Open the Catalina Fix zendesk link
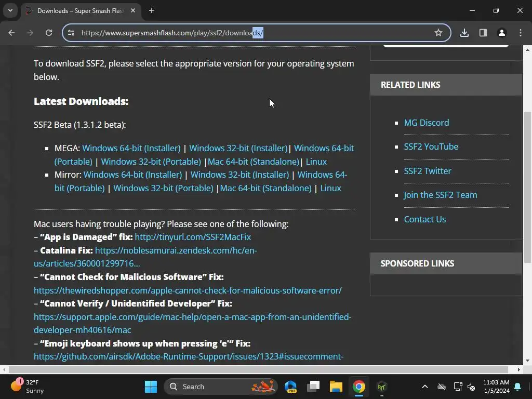 (176, 251)
